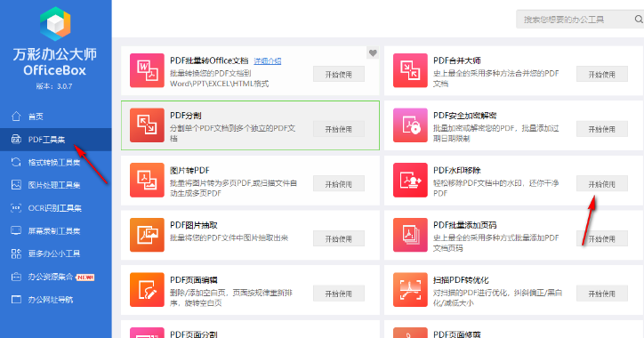Image resolution: width=644 pixels, height=338 pixels.
Task: Click the 首页 home icon
Action: (x=16, y=117)
